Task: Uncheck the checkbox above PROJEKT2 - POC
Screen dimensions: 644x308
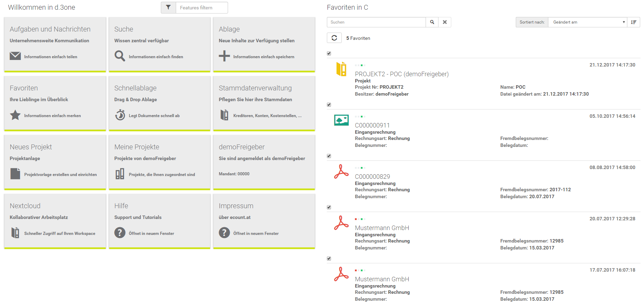Action: point(329,53)
